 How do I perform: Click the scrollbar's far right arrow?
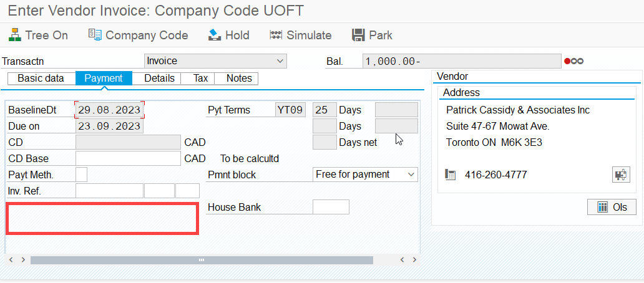tap(415, 260)
